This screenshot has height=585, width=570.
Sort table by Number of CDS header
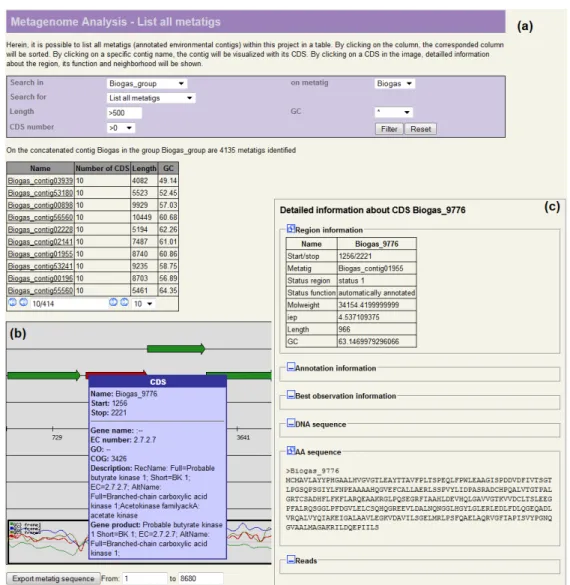tap(102, 168)
